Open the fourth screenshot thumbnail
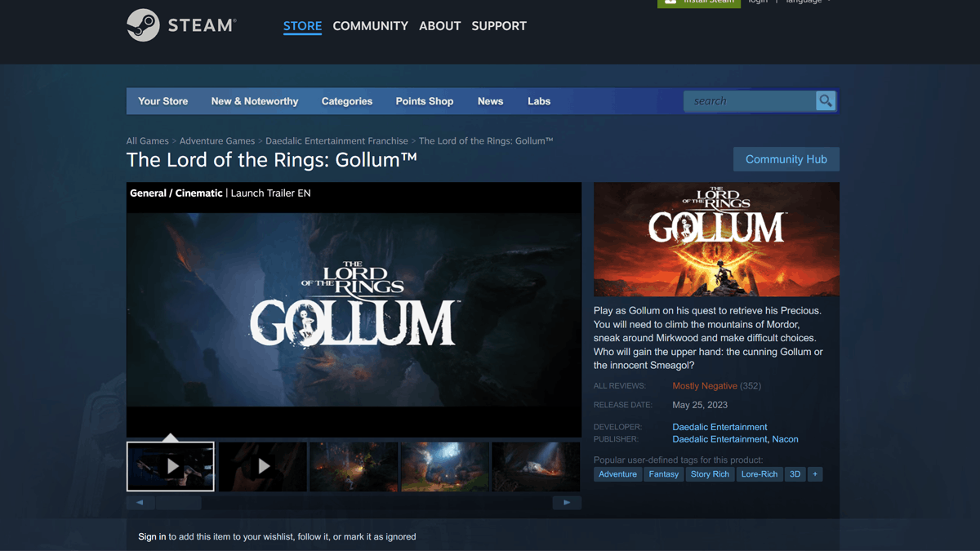Viewport: 980px width, 551px height. (x=445, y=466)
